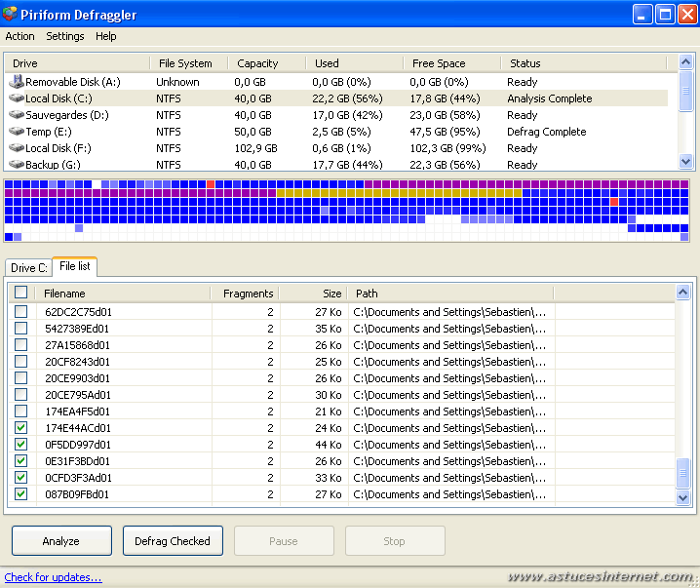Click the "44 Ko" size cell
The height and width of the screenshot is (588, 700).
tap(329, 445)
